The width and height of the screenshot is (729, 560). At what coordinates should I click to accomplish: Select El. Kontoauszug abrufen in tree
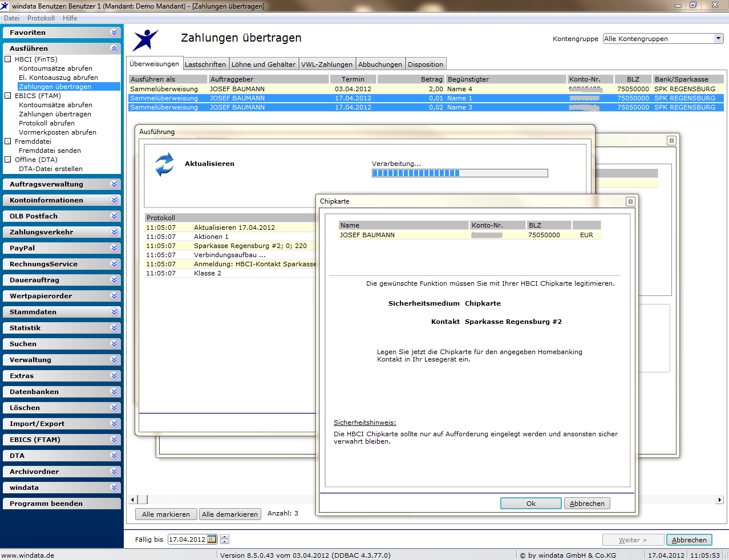point(58,78)
